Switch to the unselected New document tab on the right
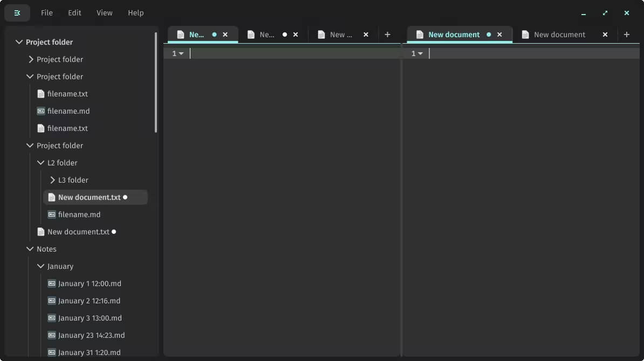Viewport: 644px width, 361px height. point(559,34)
